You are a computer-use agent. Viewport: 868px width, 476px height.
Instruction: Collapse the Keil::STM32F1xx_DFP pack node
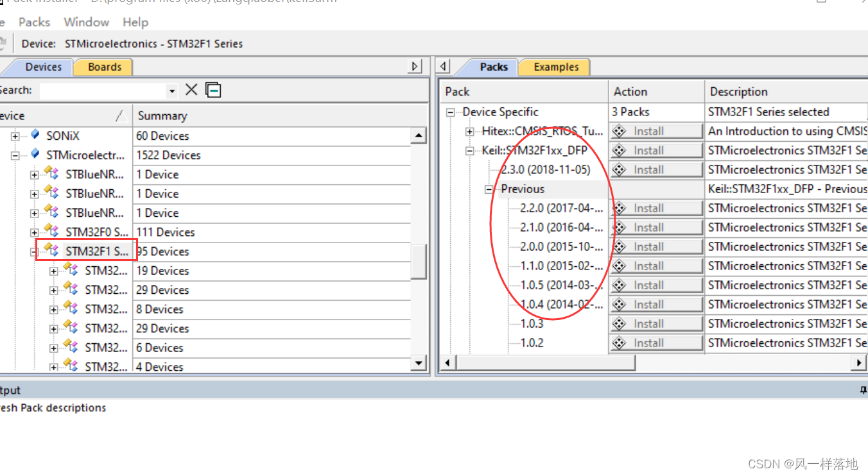[470, 151]
